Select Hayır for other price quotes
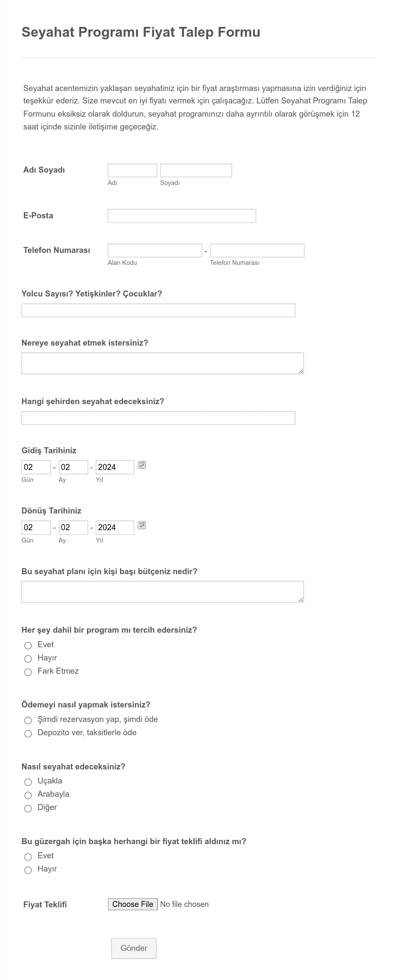The image size is (397, 980). click(28, 870)
